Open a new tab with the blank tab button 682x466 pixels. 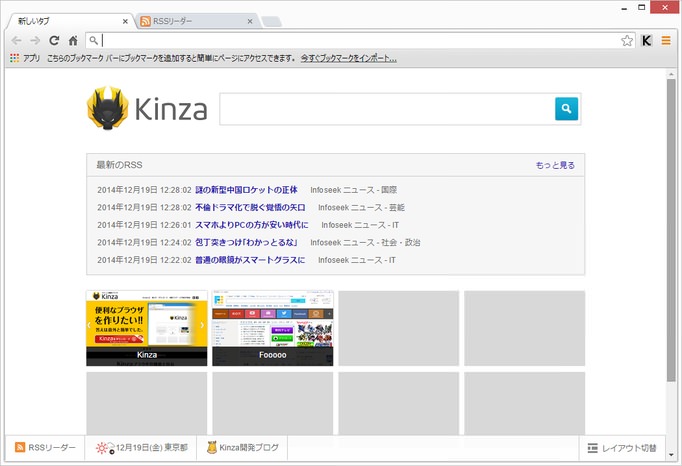coord(271,21)
